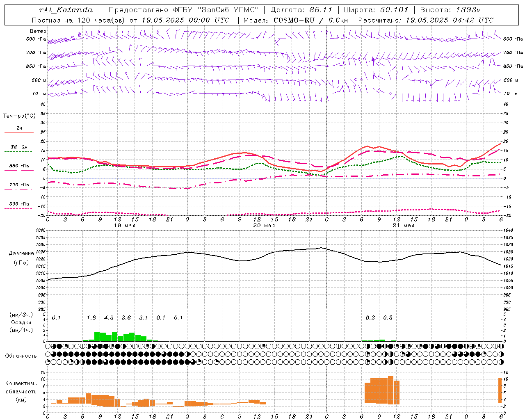This screenshot has height=420, width=525.
Task: Select the 1.8 precipitation value
Action: 91,317
